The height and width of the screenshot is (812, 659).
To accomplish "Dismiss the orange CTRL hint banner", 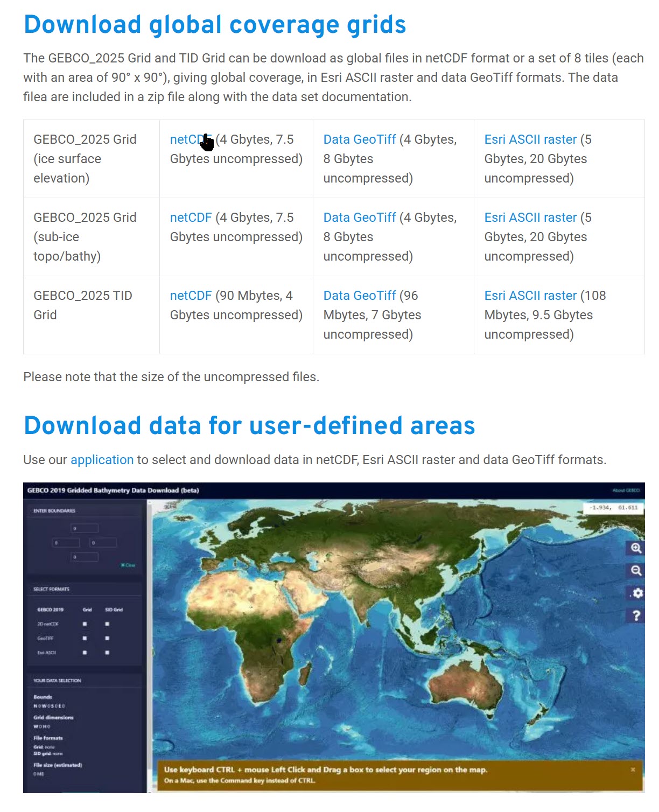I will click(x=633, y=770).
